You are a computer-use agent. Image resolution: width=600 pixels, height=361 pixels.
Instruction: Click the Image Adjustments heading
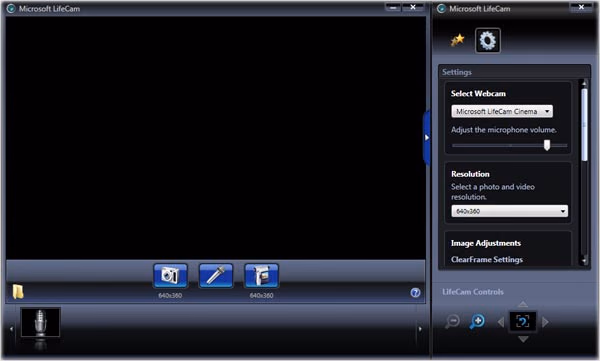tap(486, 243)
